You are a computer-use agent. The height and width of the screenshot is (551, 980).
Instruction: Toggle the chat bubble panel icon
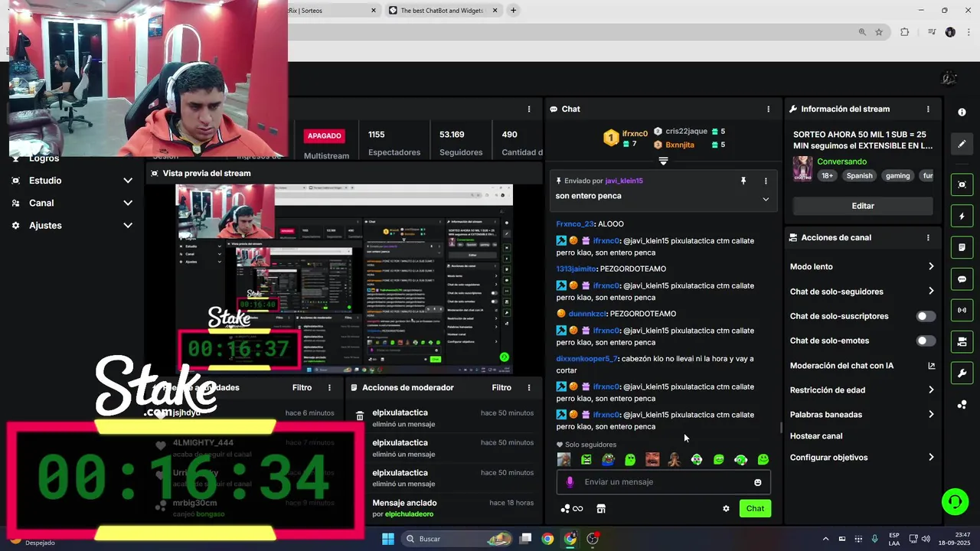click(x=962, y=279)
